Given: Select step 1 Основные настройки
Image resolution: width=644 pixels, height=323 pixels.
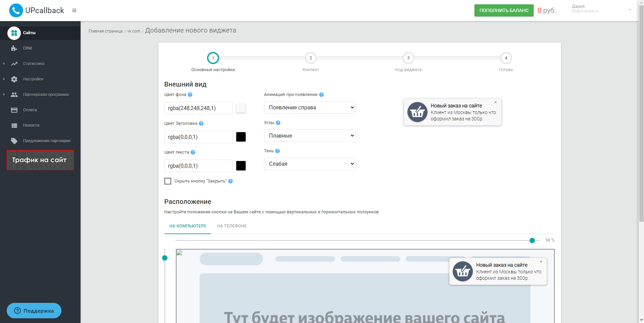Looking at the screenshot, I should point(213,58).
